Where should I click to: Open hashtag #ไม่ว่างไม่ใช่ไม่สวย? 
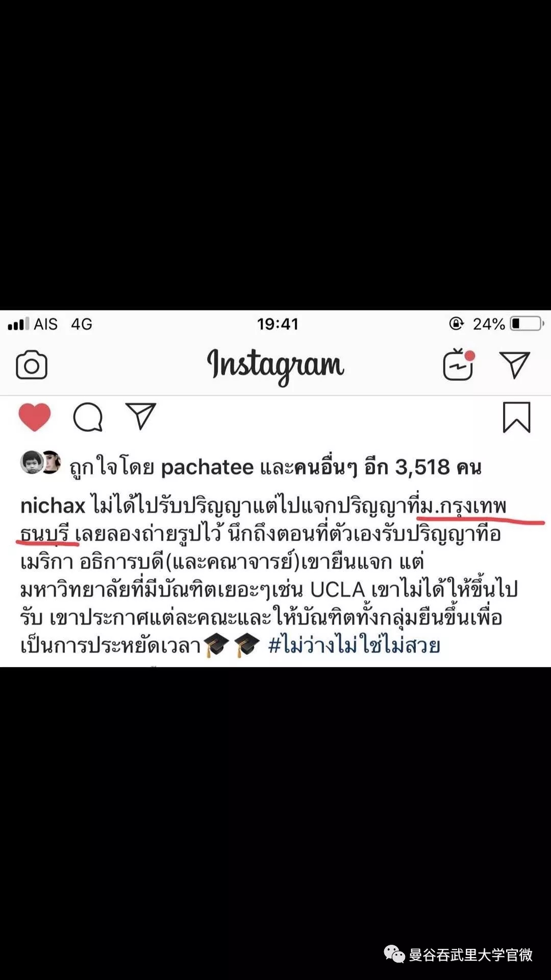click(354, 645)
